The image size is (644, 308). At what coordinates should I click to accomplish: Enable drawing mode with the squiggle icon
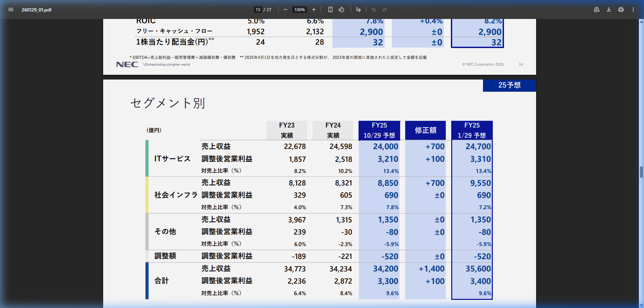coord(358,9)
